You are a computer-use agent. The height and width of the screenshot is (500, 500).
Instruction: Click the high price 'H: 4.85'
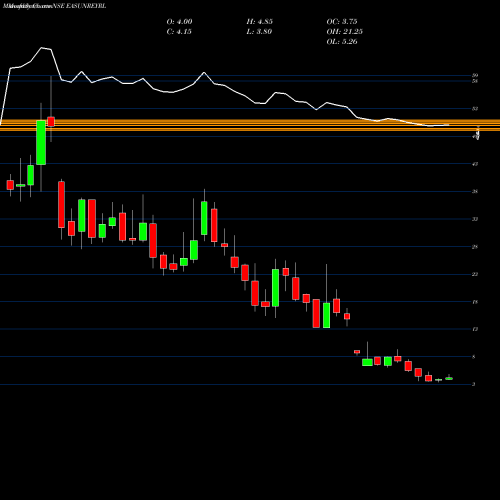260,22
